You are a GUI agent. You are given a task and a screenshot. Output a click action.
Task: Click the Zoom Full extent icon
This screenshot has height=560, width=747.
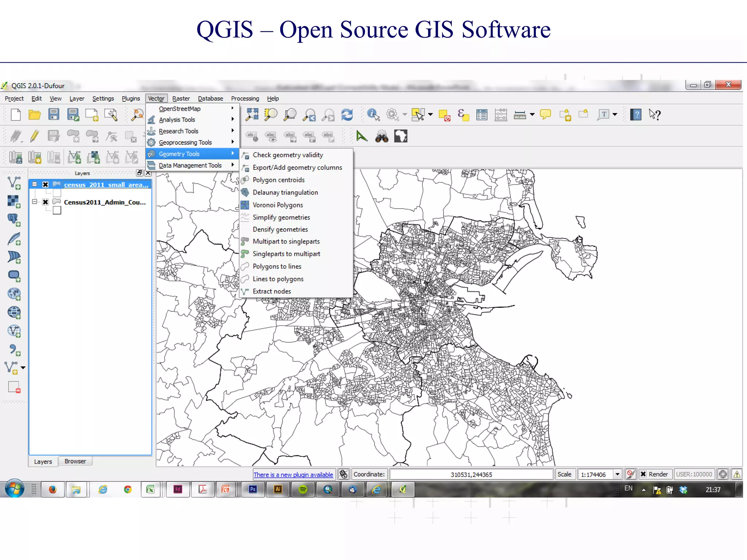[x=252, y=114]
